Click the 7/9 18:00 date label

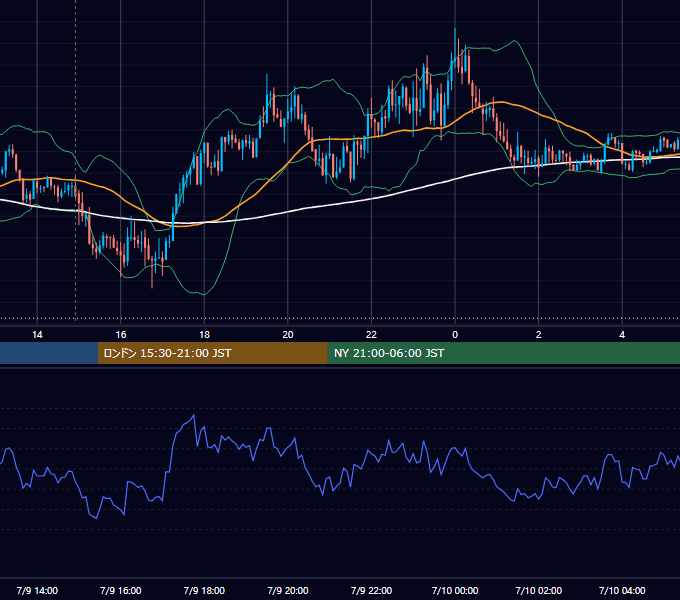pyautogui.click(x=204, y=590)
